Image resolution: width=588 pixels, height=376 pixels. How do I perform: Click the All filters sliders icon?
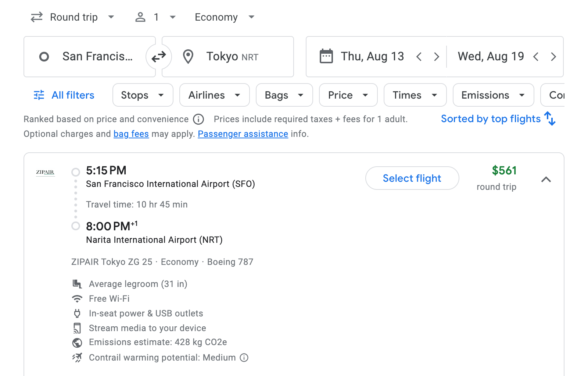coord(39,95)
